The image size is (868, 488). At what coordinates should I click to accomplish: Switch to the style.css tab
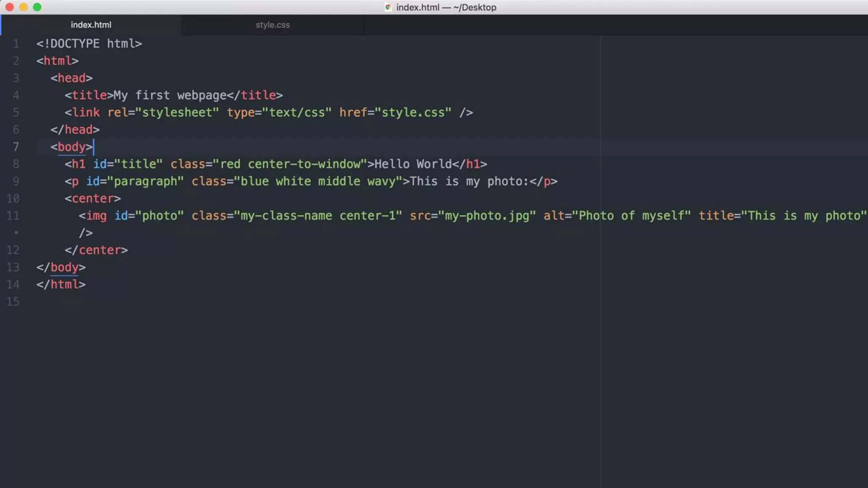[x=273, y=25]
